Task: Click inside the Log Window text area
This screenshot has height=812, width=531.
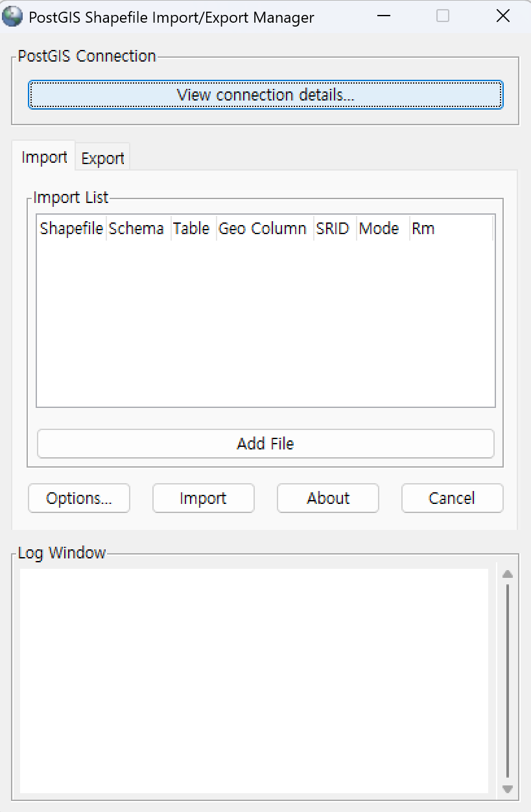Action: pyautogui.click(x=254, y=680)
